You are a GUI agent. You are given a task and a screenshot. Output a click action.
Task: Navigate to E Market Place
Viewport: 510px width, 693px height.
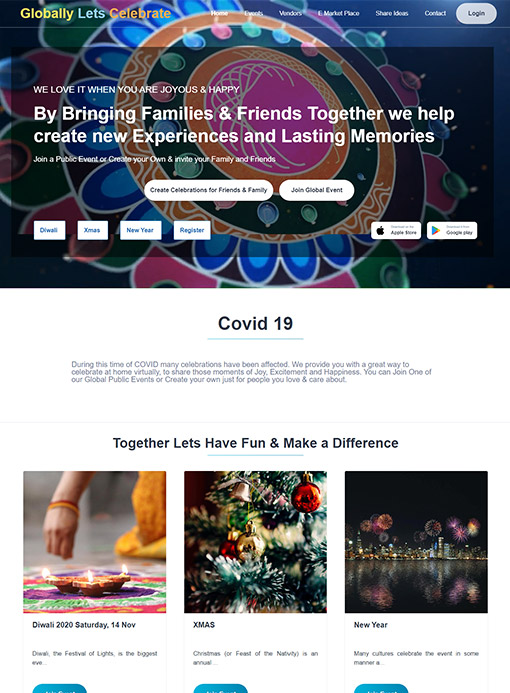339,13
